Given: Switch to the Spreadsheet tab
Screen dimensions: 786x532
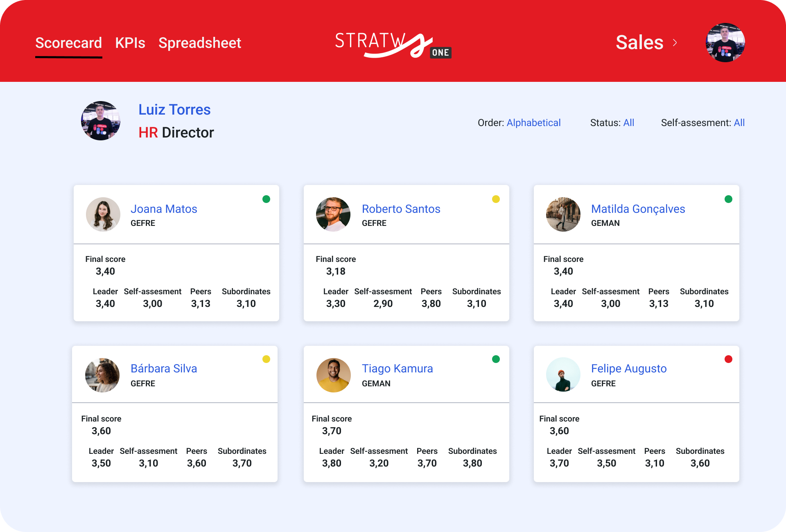Looking at the screenshot, I should point(200,43).
